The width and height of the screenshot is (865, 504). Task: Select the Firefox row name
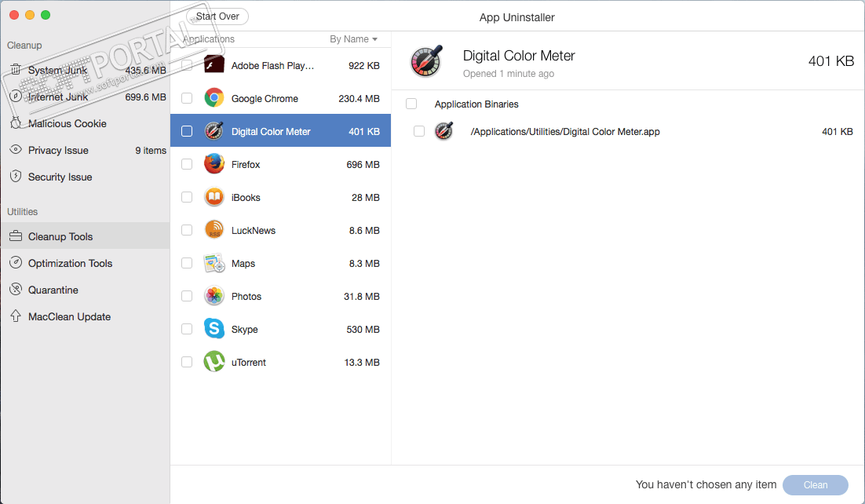pos(246,165)
